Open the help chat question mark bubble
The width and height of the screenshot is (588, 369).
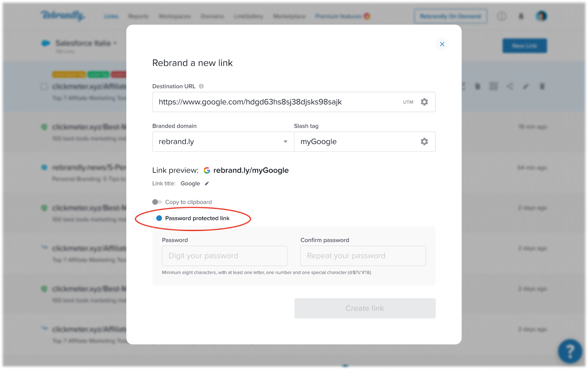tap(570, 351)
